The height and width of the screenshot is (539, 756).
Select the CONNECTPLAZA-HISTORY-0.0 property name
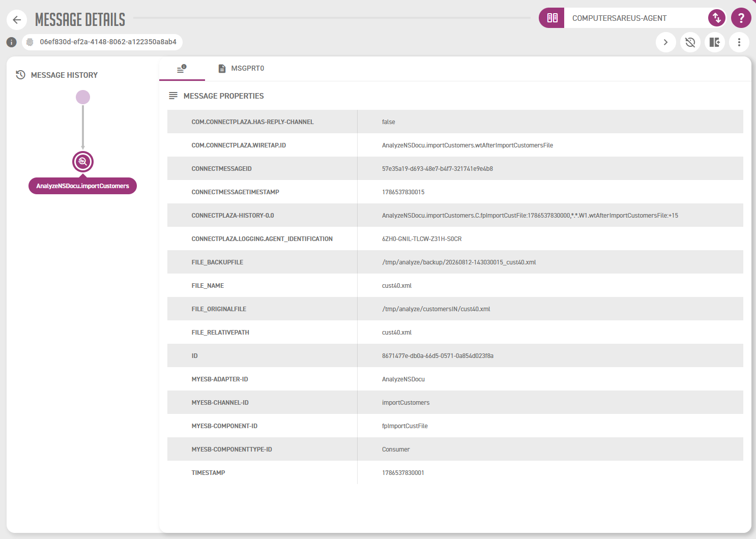pos(232,216)
